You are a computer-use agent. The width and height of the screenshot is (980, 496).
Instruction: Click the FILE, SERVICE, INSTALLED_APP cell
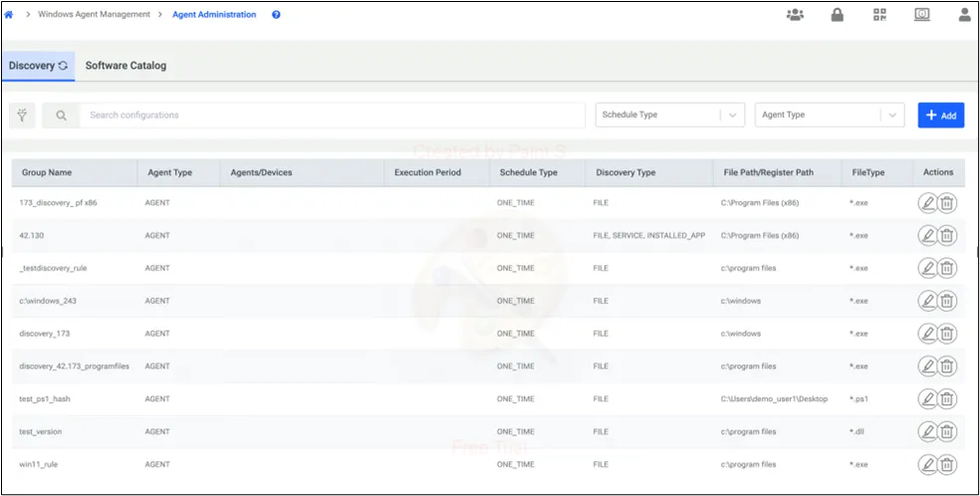coord(649,235)
